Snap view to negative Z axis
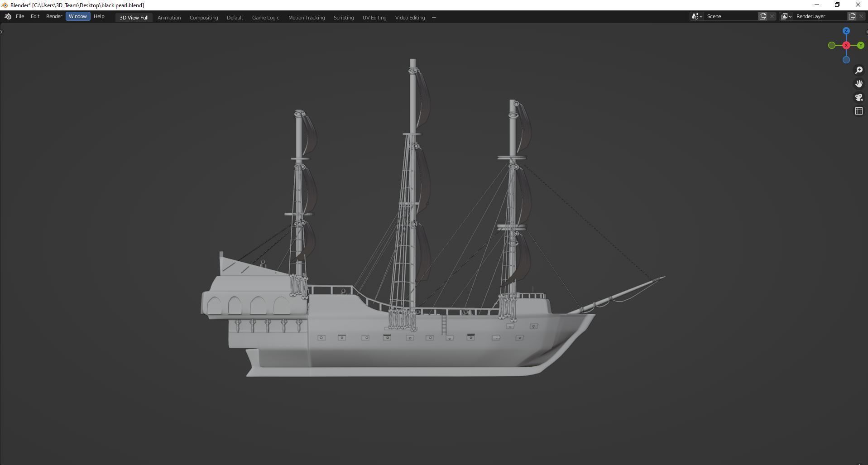Image resolution: width=868 pixels, height=465 pixels. 846,60
